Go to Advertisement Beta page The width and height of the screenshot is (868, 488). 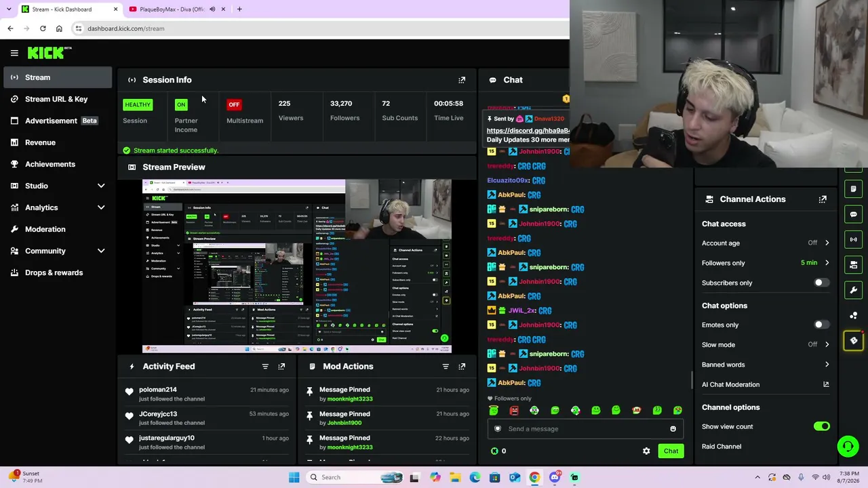(x=57, y=121)
